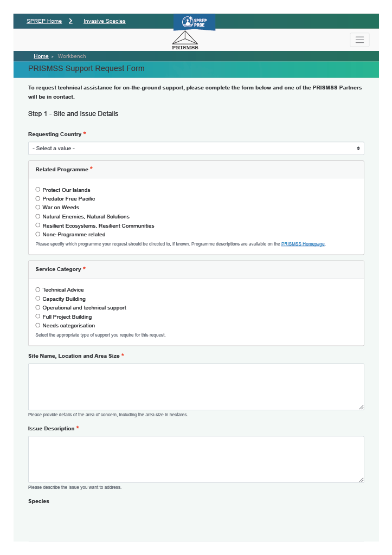
Task: Choose None-Programme related option
Action: (37, 234)
